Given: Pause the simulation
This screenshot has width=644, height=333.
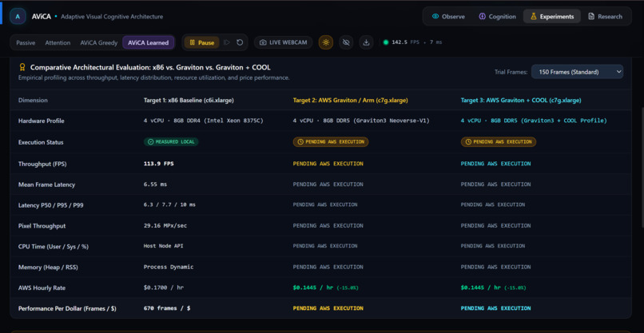Looking at the screenshot, I should pos(201,42).
